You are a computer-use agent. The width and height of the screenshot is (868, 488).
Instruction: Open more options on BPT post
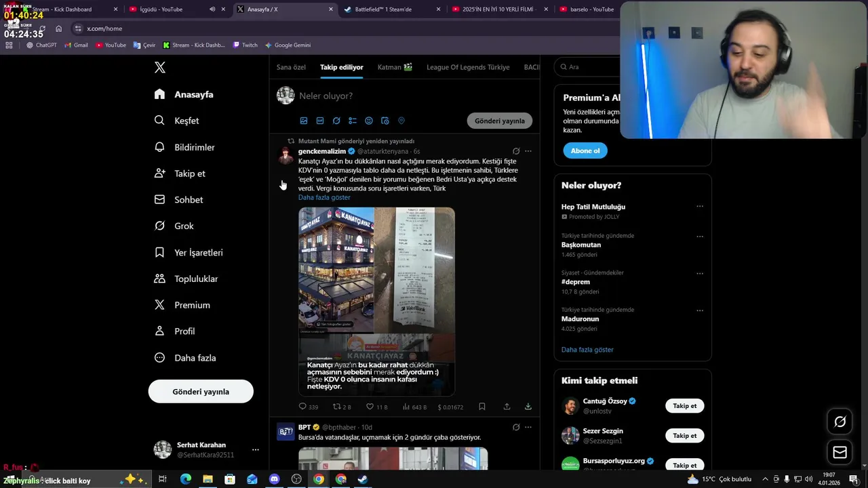(x=528, y=427)
